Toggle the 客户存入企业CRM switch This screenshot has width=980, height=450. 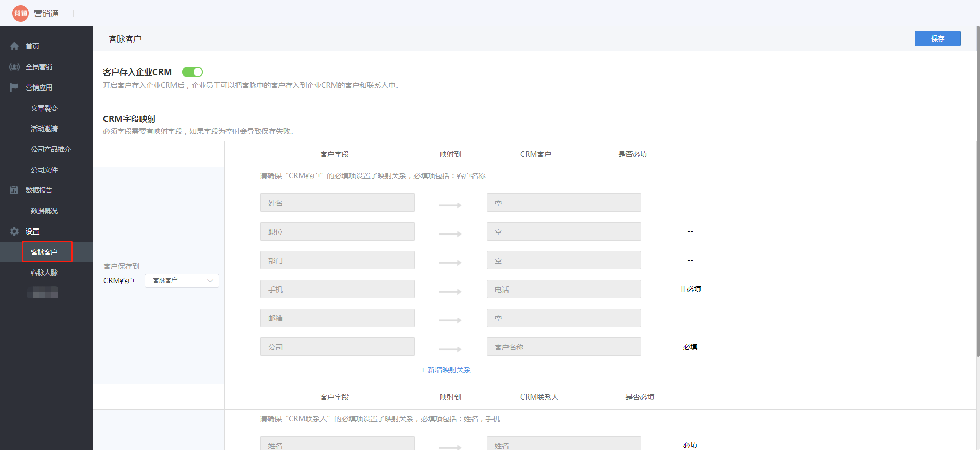click(192, 72)
